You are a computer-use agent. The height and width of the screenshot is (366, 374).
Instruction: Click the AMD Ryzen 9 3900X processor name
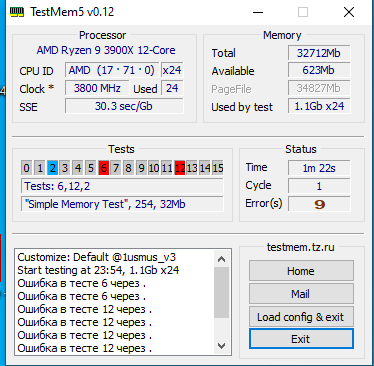pos(106,50)
